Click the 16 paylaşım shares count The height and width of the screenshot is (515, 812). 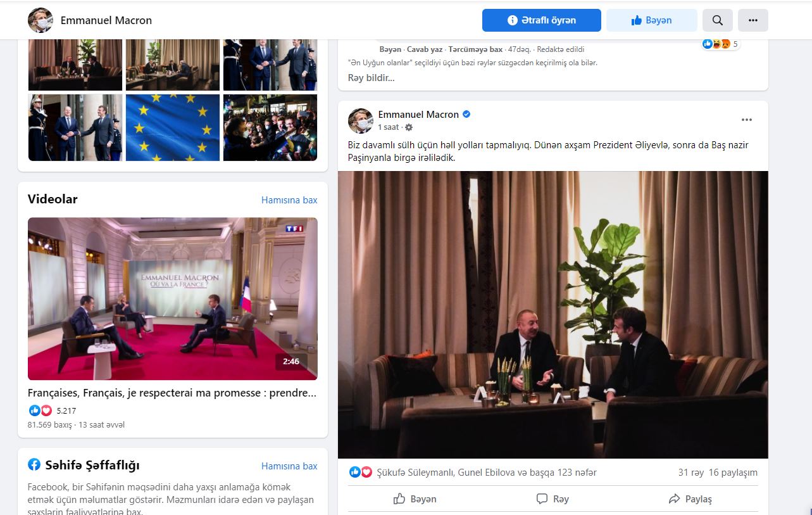click(733, 473)
